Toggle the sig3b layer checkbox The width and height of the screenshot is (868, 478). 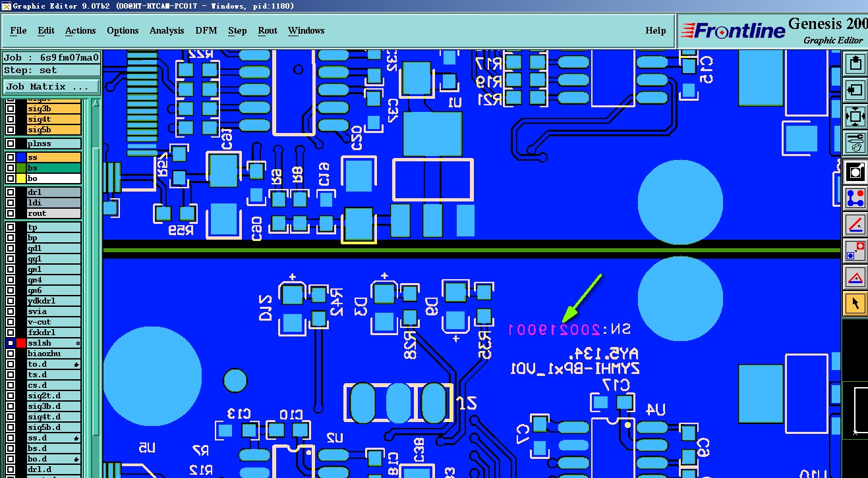(x=11, y=109)
